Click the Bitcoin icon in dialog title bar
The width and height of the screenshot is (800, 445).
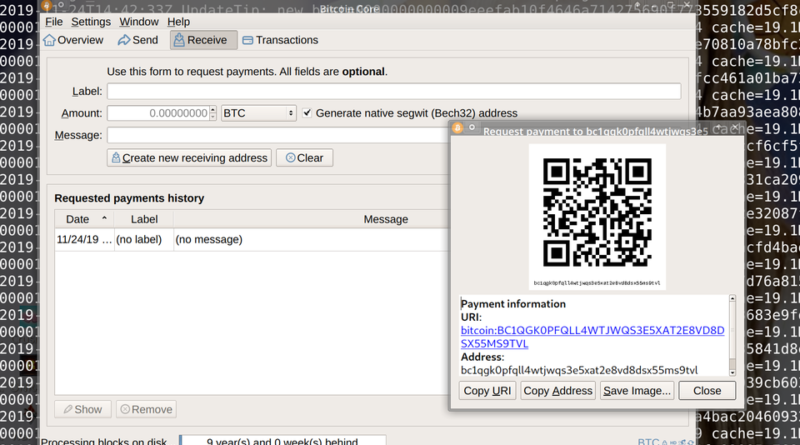(x=457, y=128)
